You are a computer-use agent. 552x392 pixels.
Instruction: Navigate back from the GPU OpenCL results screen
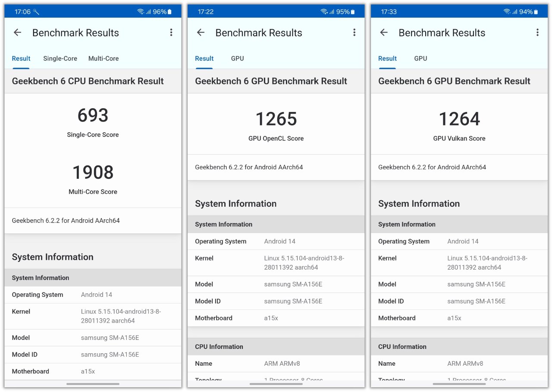(x=201, y=32)
